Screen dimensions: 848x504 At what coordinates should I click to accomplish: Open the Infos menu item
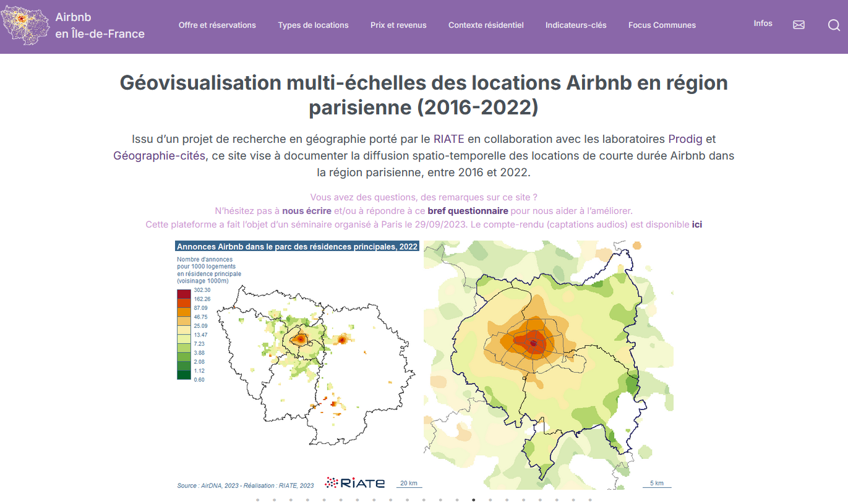763,23
